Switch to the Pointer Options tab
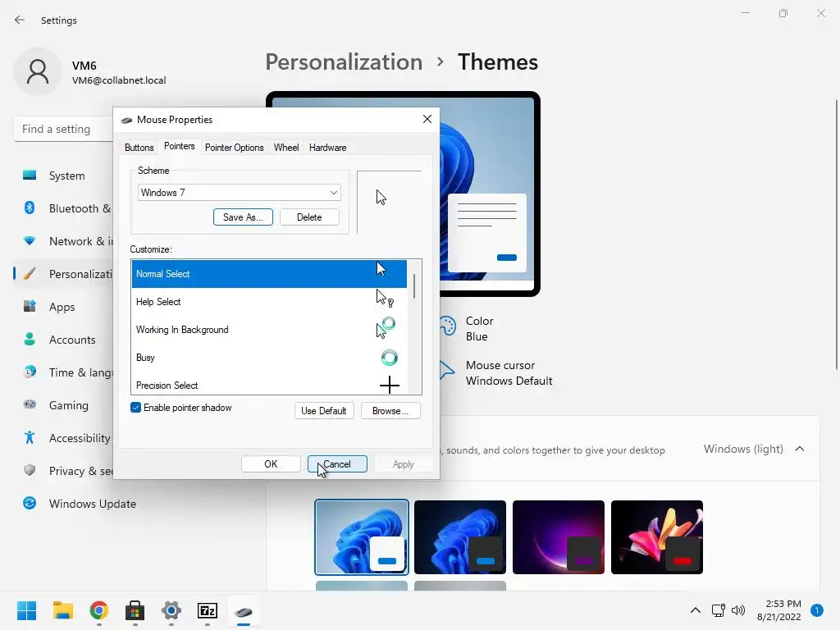The image size is (840, 630). point(234,148)
